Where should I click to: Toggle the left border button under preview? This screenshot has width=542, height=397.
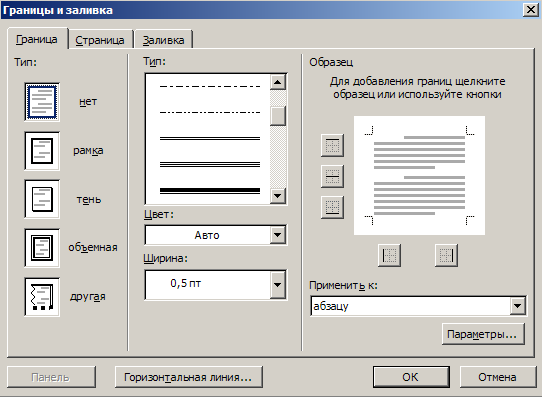point(390,255)
